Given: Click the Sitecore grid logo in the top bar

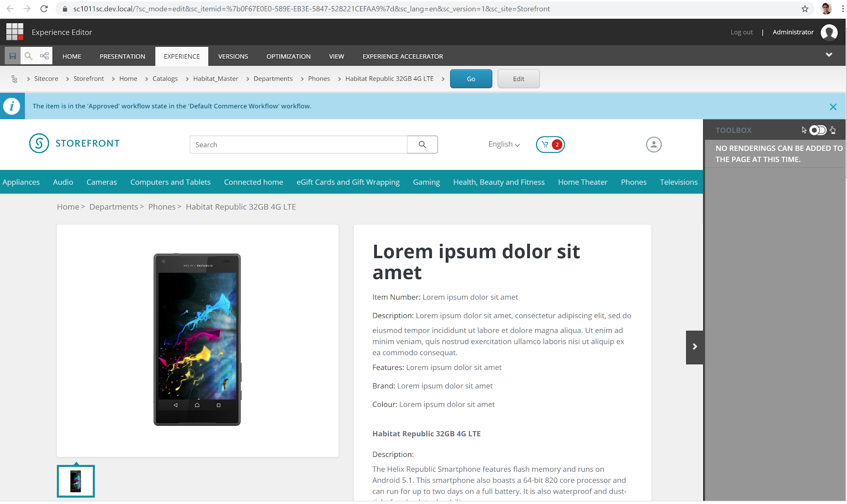Looking at the screenshot, I should click(x=14, y=32).
